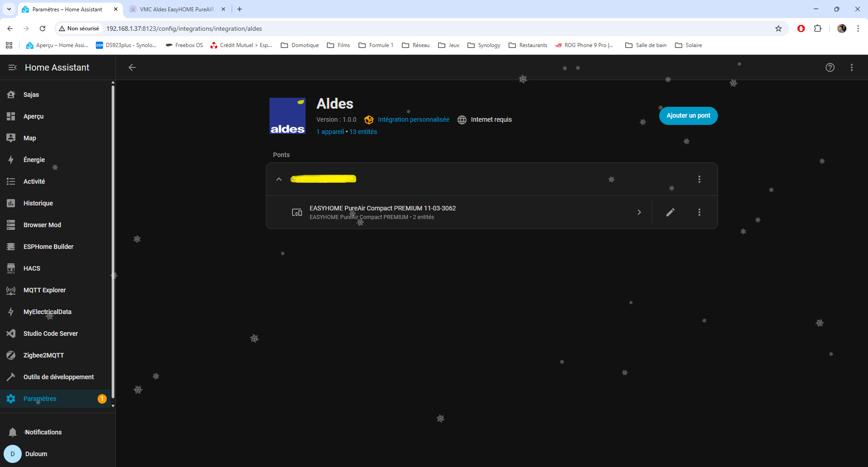Switch to VMC Aldes EasyHOME PureAIR tab
The height and width of the screenshot is (467, 868).
click(x=177, y=9)
